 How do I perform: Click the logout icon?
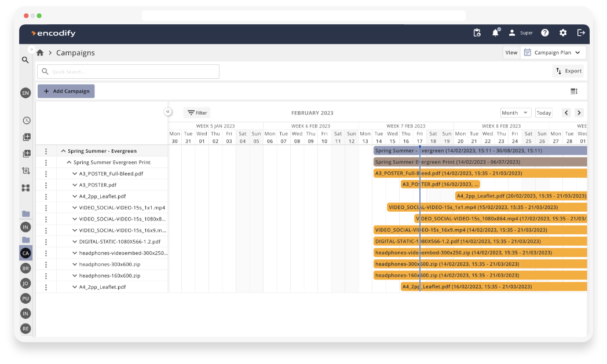pyautogui.click(x=581, y=33)
